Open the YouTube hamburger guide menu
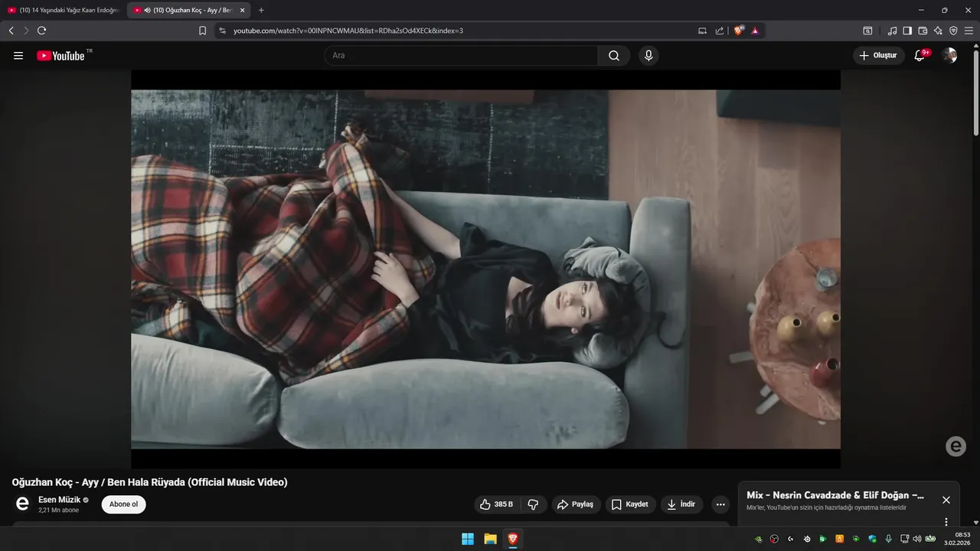The width and height of the screenshot is (980, 551). click(18, 55)
